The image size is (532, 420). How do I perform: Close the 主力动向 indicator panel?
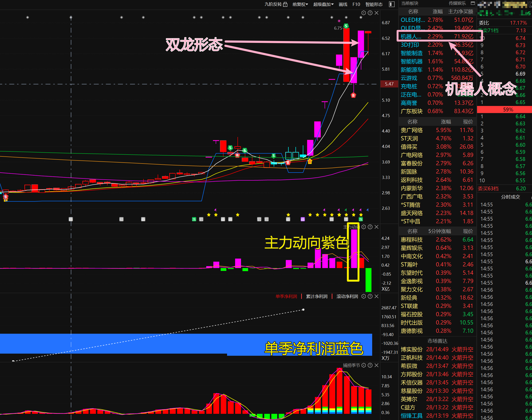[376, 227]
